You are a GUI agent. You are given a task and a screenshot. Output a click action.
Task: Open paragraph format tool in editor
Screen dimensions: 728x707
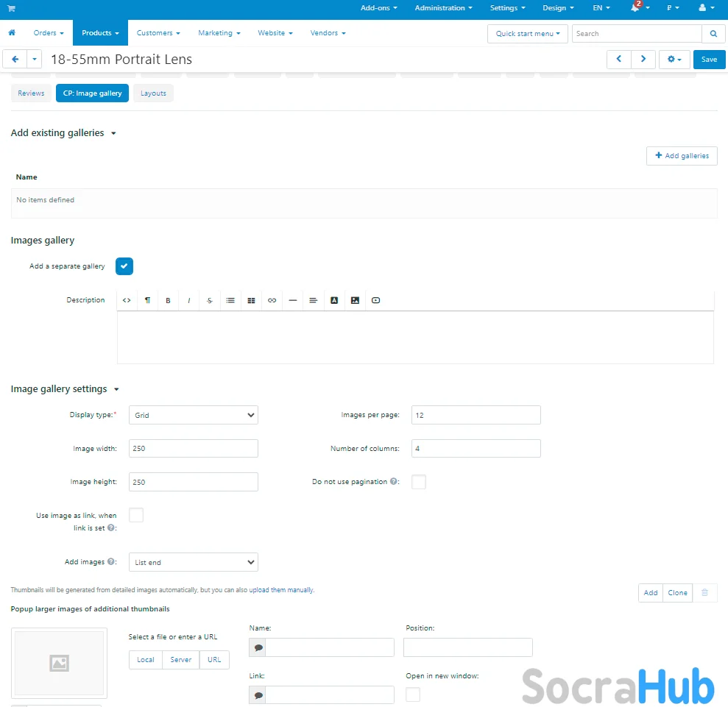148,301
